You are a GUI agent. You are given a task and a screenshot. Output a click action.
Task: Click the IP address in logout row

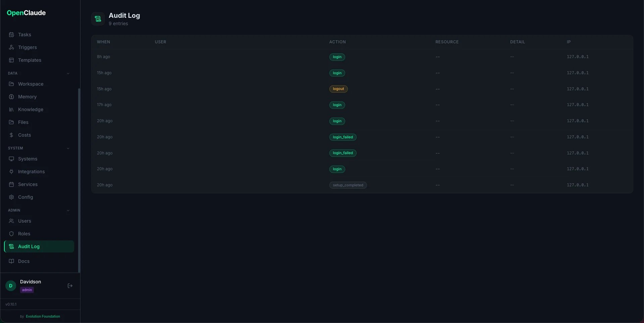pyautogui.click(x=578, y=89)
